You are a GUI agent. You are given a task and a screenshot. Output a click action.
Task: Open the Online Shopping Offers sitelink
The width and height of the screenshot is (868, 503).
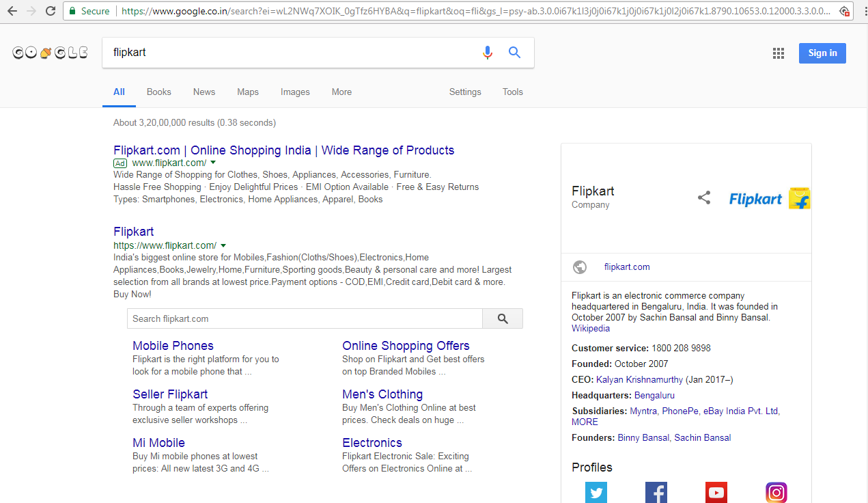406,346
